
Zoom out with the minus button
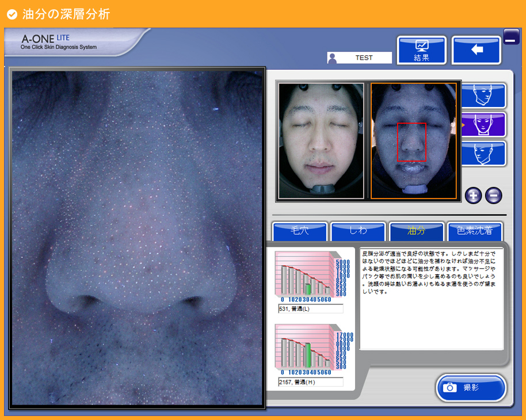coord(494,195)
